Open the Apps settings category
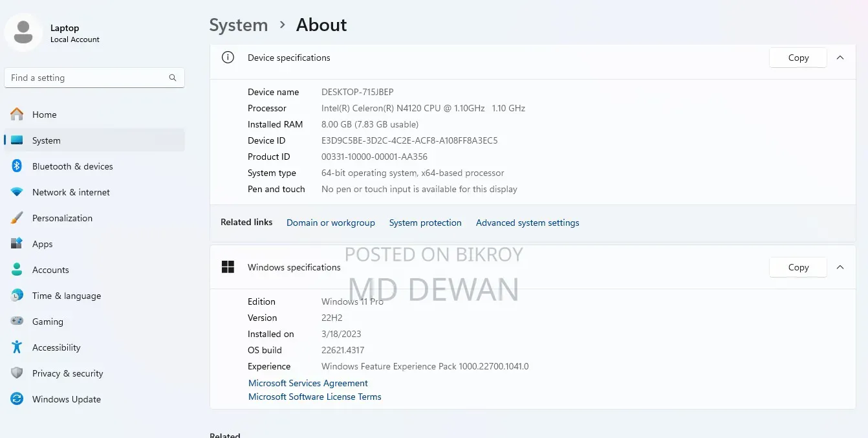The height and width of the screenshot is (438, 868). click(x=94, y=244)
